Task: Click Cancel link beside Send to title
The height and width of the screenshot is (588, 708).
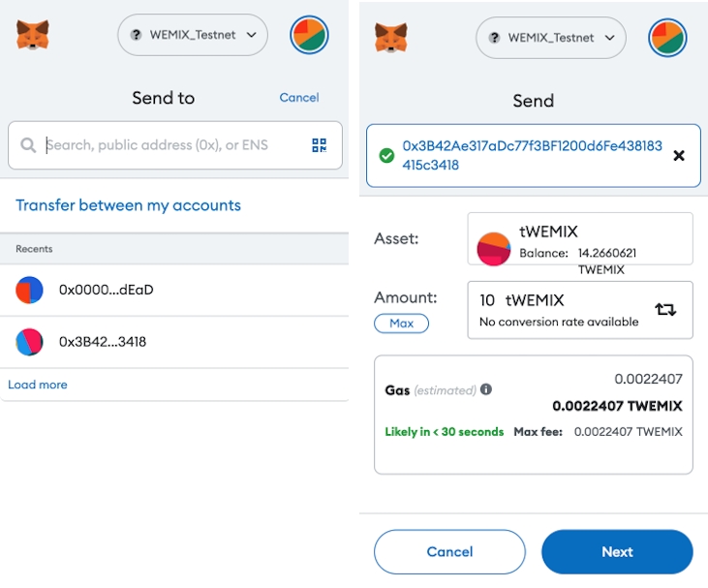Action: pos(299,98)
